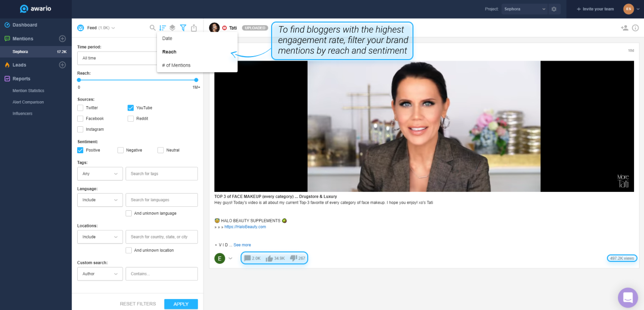This screenshot has height=310, width=644.
Task: Open the Locations Include dropdown
Action: 100,237
